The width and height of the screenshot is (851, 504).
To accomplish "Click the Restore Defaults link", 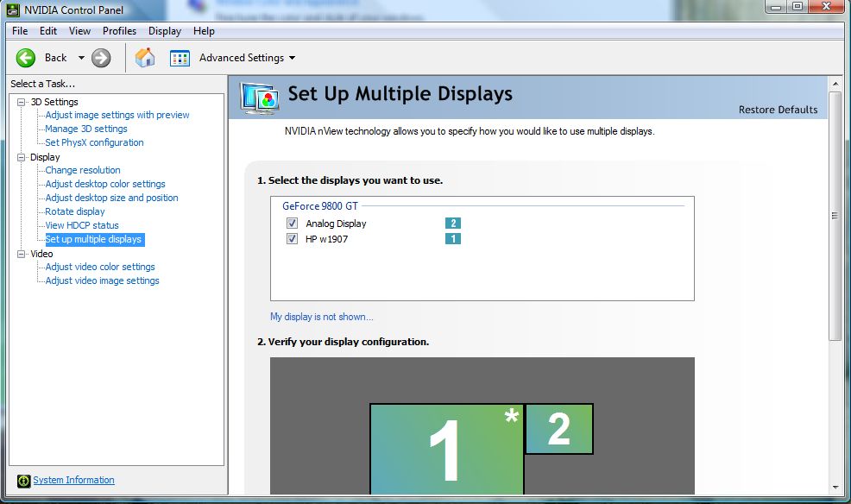I will point(779,110).
